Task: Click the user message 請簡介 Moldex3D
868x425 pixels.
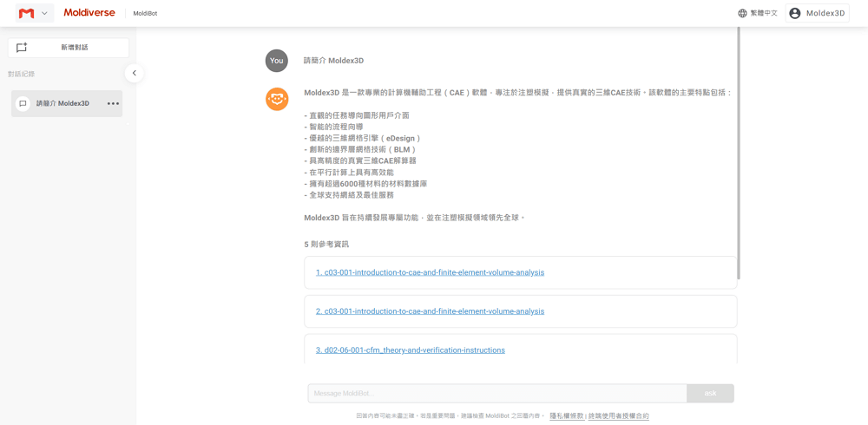Action: point(334,61)
